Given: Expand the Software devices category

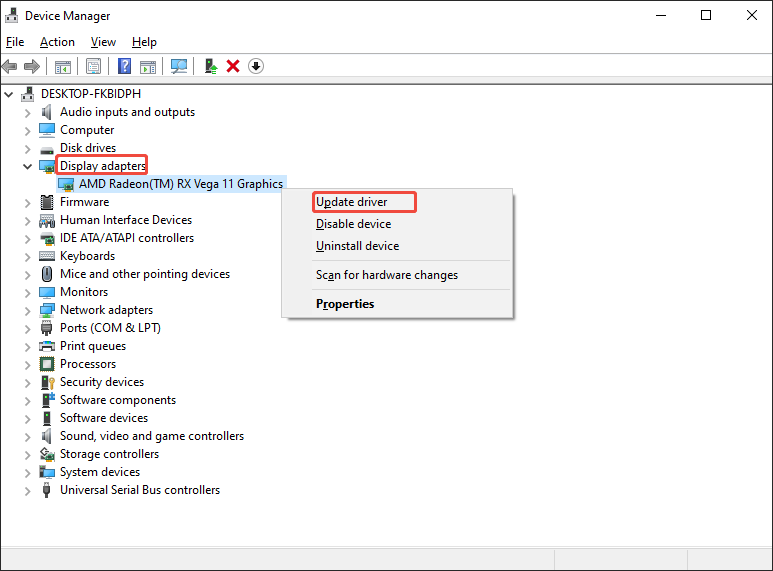Looking at the screenshot, I should 28,419.
